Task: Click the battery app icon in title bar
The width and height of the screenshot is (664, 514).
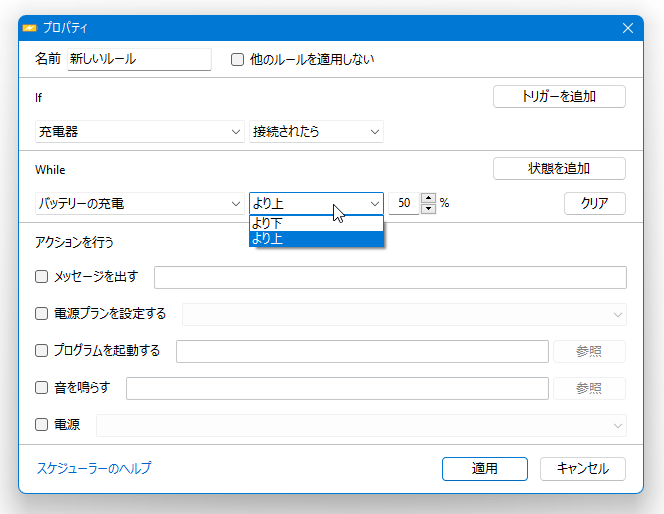Action: pos(30,28)
